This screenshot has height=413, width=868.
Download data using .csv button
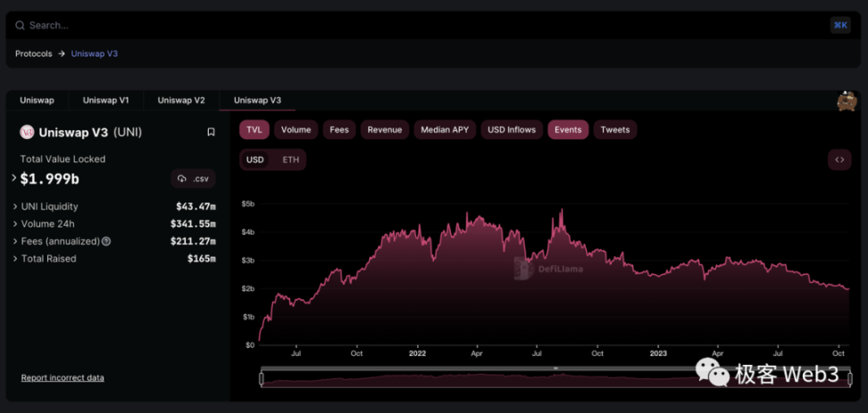coord(193,179)
